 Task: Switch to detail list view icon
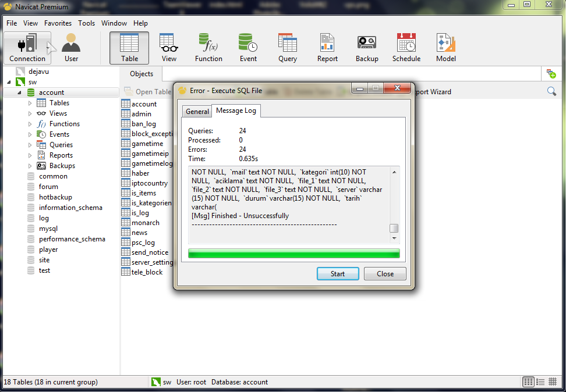(540, 382)
